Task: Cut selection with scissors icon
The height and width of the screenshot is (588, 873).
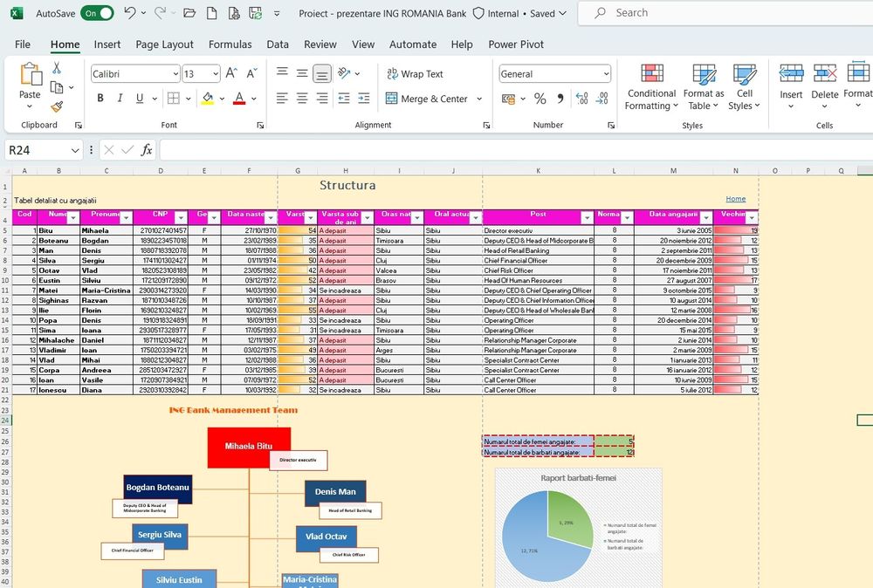Action: (56, 68)
